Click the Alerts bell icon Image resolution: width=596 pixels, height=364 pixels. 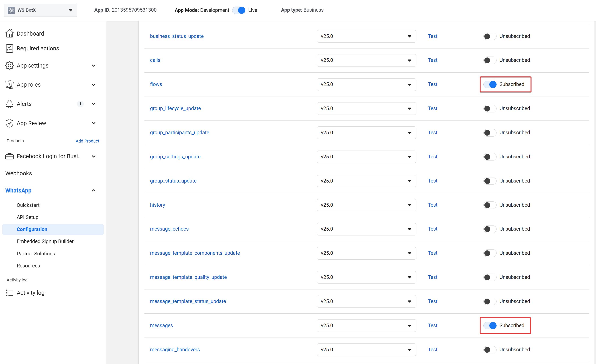coord(9,104)
